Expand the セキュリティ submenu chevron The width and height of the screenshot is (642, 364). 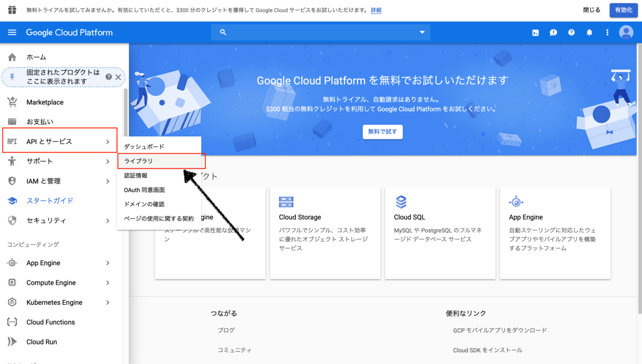(108, 221)
